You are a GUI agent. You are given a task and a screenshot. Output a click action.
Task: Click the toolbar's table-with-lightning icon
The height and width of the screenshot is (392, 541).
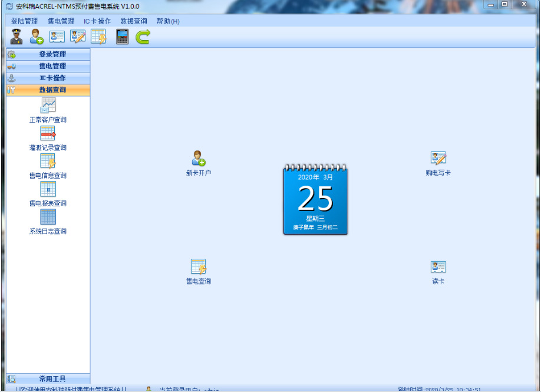click(x=98, y=37)
